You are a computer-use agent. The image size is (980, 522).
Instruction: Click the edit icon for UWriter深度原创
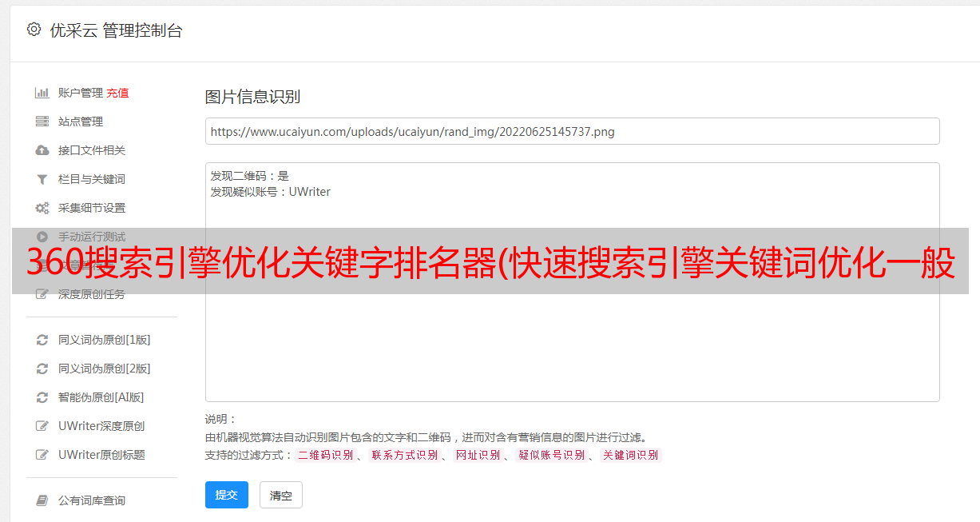(x=42, y=426)
